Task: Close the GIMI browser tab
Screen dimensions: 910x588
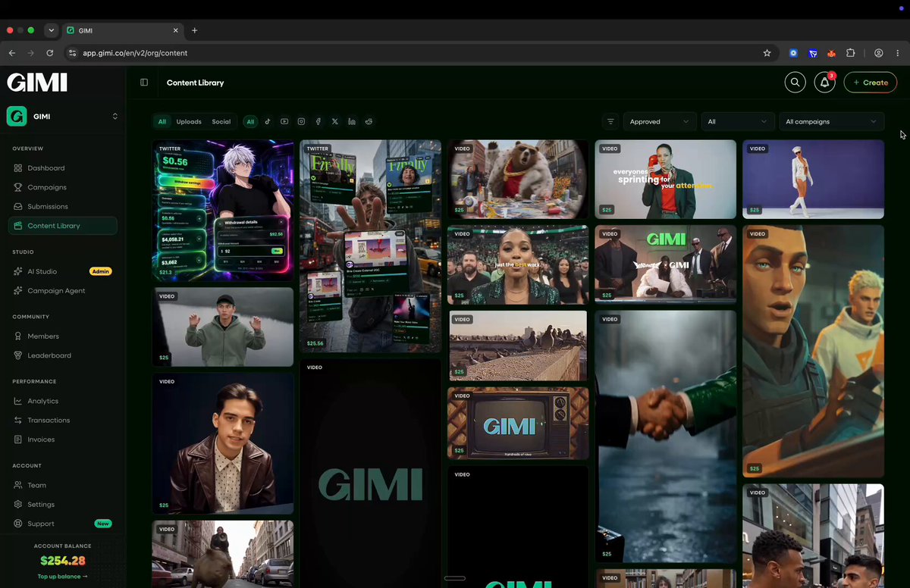Action: 176,30
